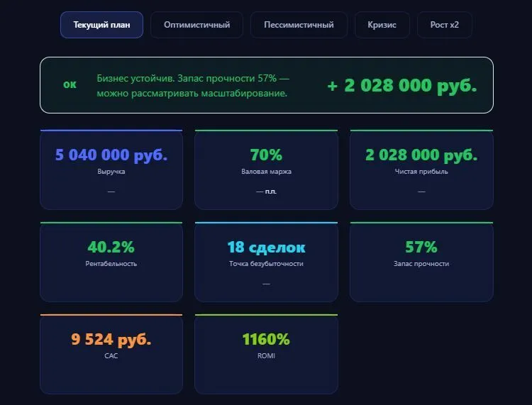Click the '18 сделок' break-even value
The width and height of the screenshot is (532, 405).
point(266,248)
